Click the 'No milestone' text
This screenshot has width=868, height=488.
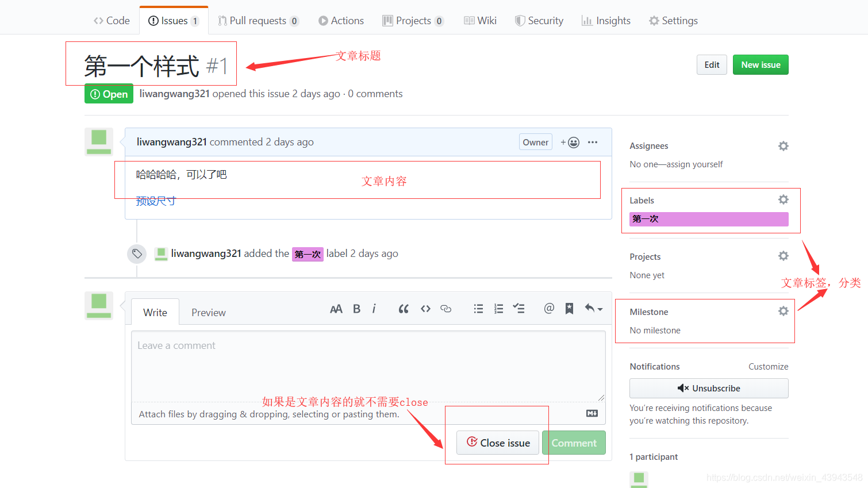coord(655,331)
